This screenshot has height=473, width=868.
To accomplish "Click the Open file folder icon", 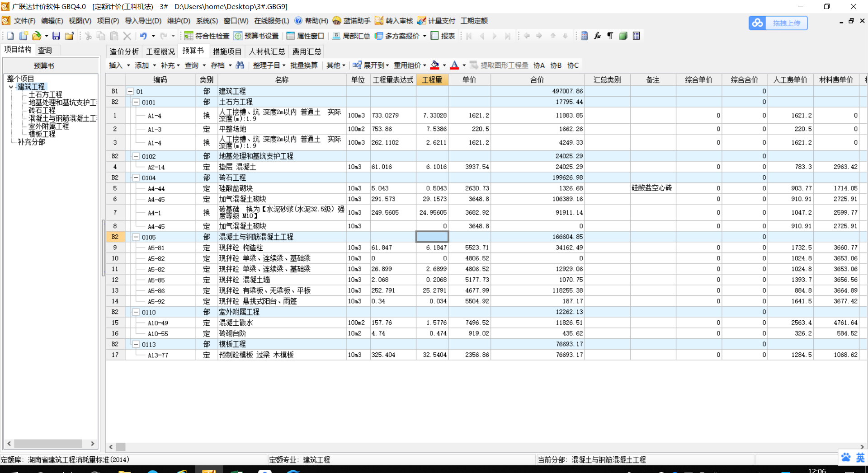I will pos(37,36).
